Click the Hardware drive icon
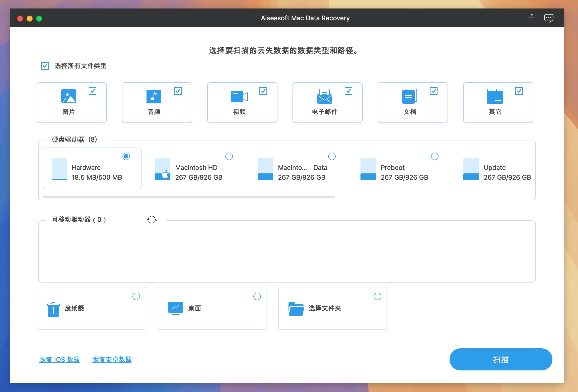This screenshot has height=392, width=578. point(59,169)
